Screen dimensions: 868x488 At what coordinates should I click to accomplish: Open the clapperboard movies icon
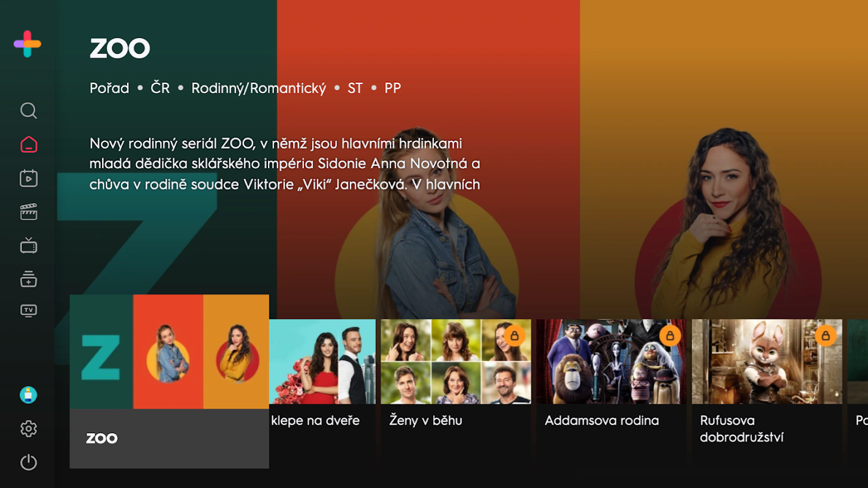coord(29,212)
